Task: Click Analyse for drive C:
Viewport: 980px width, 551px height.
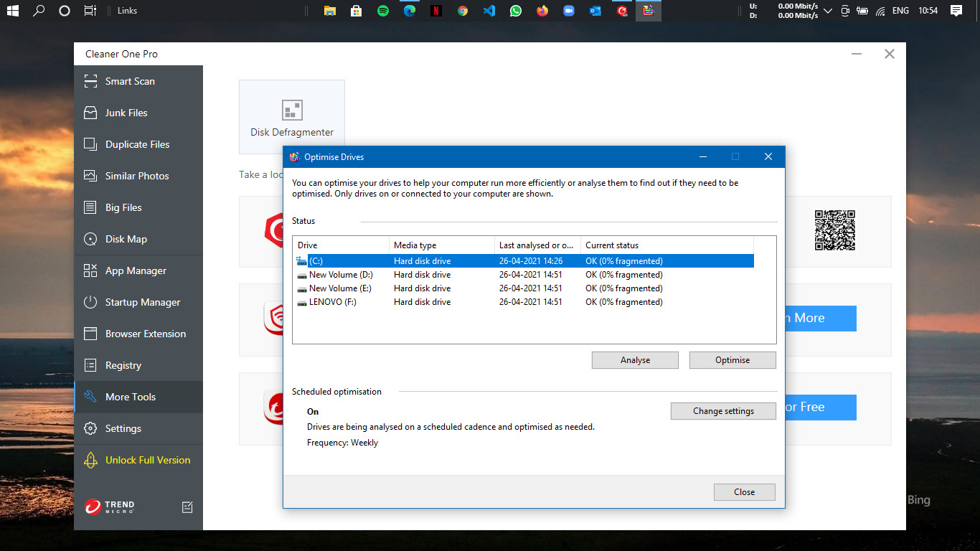Action: [x=634, y=359]
